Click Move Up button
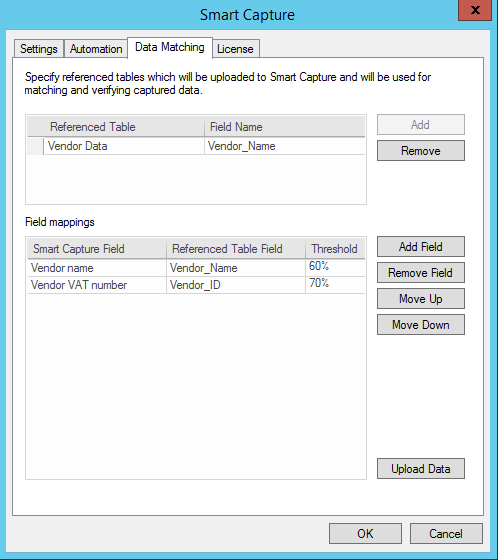This screenshot has width=498, height=560. tap(421, 299)
